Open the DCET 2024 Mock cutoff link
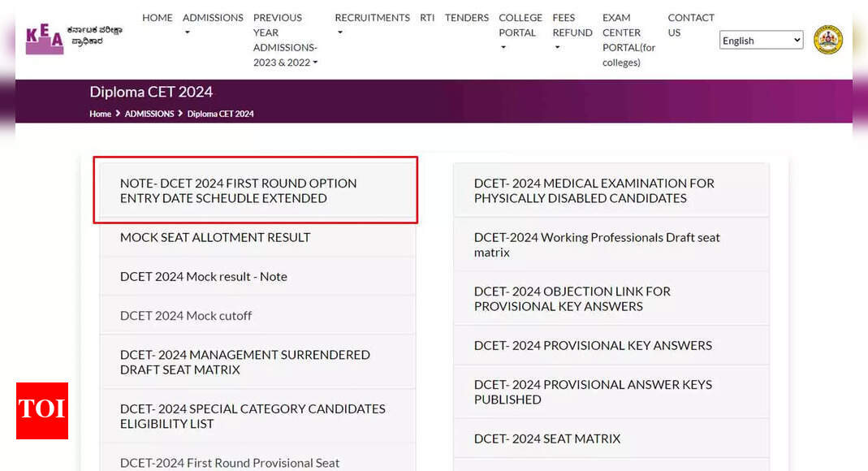Image resolution: width=868 pixels, height=471 pixels. click(x=185, y=316)
